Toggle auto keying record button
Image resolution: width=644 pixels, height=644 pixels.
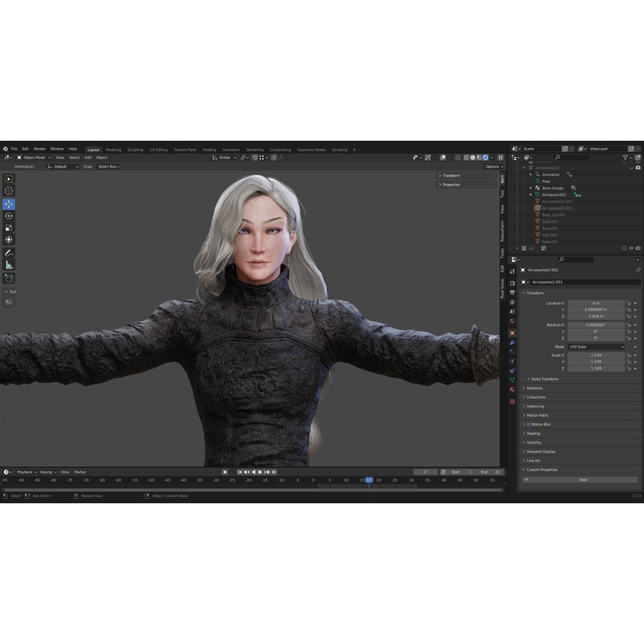pyautogui.click(x=225, y=472)
